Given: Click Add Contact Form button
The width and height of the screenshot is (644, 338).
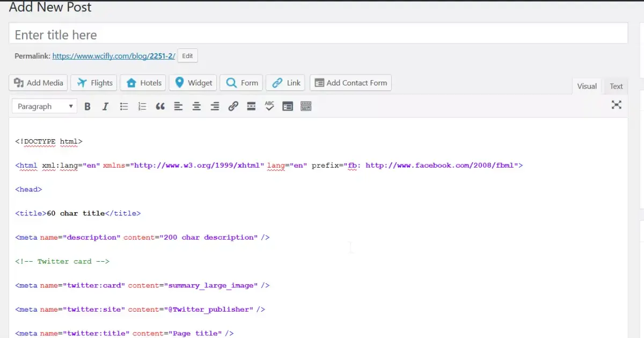Looking at the screenshot, I should pyautogui.click(x=350, y=83).
